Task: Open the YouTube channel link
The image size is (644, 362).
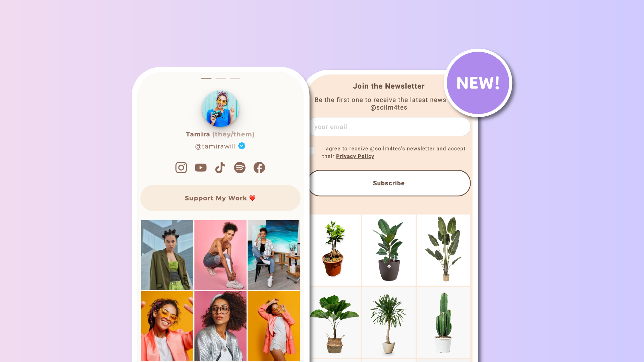Action: pyautogui.click(x=200, y=168)
